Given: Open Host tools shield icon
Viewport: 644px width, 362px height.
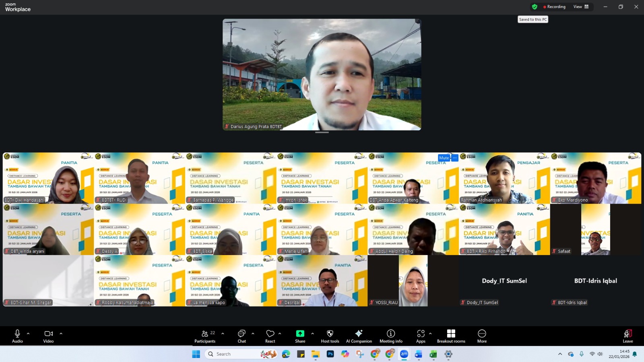Looking at the screenshot, I should coord(330,336).
